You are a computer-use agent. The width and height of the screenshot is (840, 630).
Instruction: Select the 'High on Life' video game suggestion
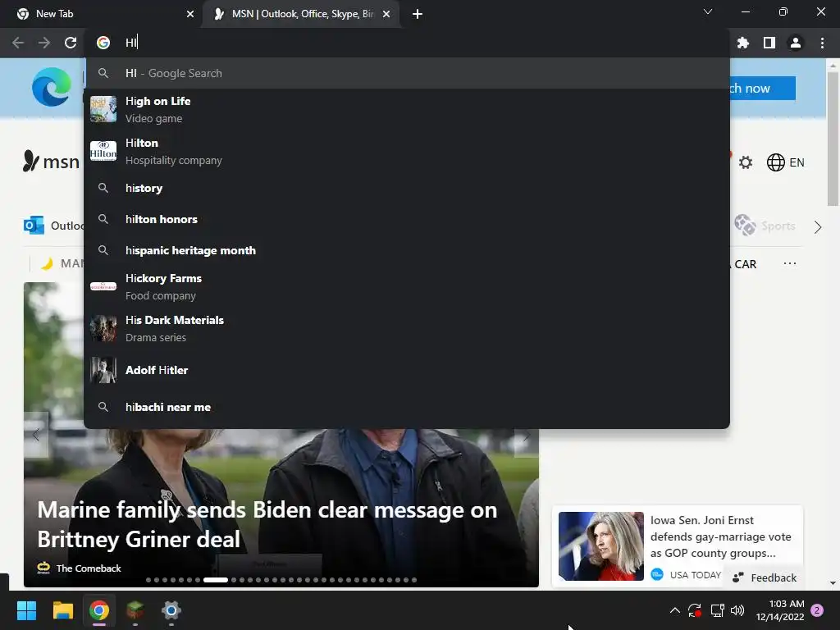(407, 109)
